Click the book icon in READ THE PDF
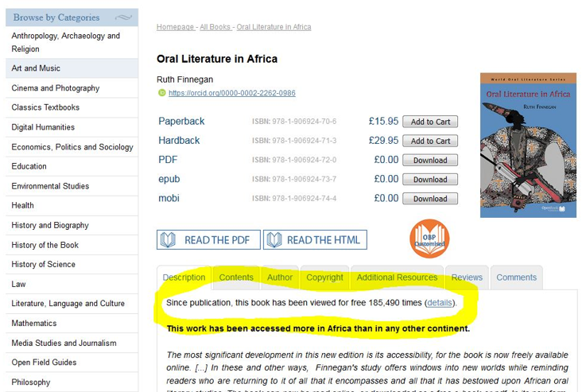This screenshot has width=586, height=392. (x=168, y=240)
